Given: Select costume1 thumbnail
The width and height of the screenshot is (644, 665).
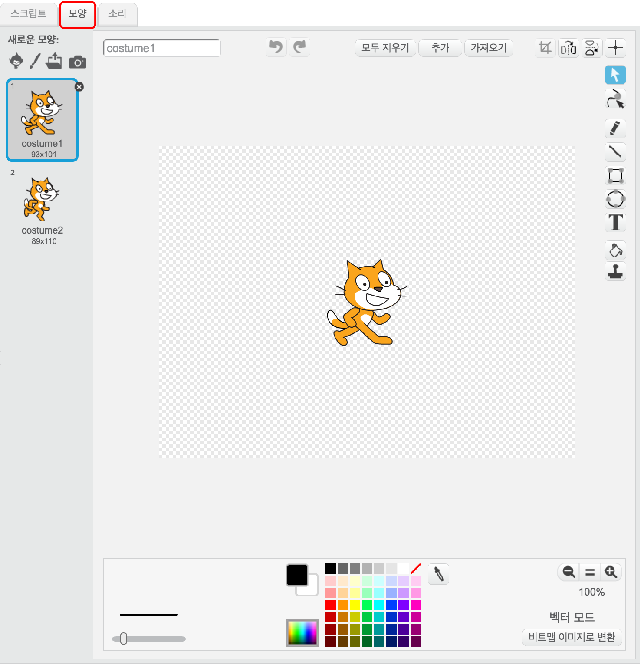Looking at the screenshot, I should click(42, 120).
